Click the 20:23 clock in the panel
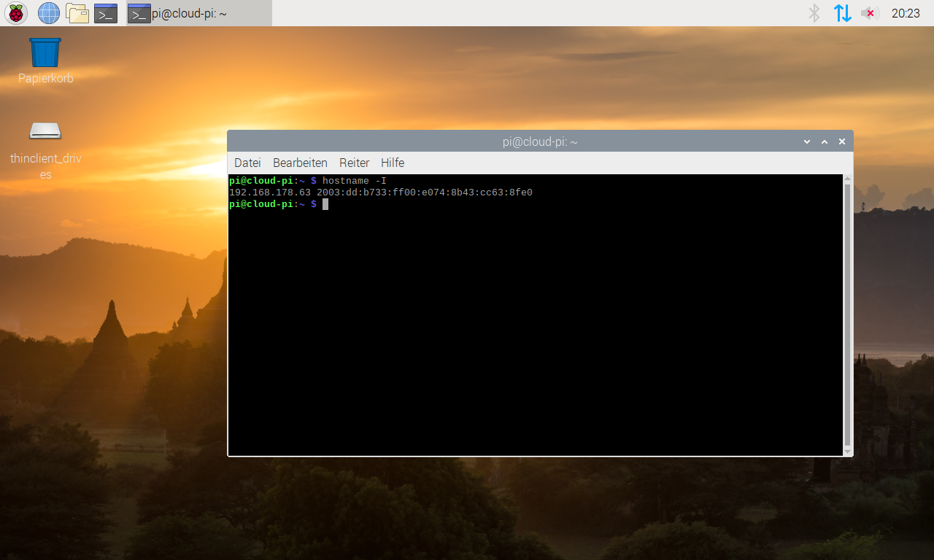The height and width of the screenshot is (560, 934). (x=906, y=13)
